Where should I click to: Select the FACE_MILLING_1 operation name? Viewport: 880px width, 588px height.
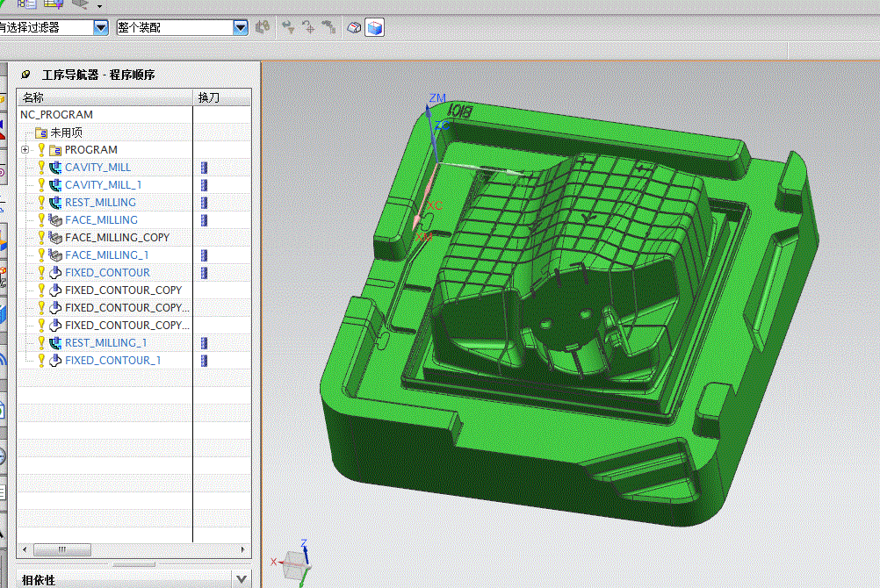click(106, 255)
